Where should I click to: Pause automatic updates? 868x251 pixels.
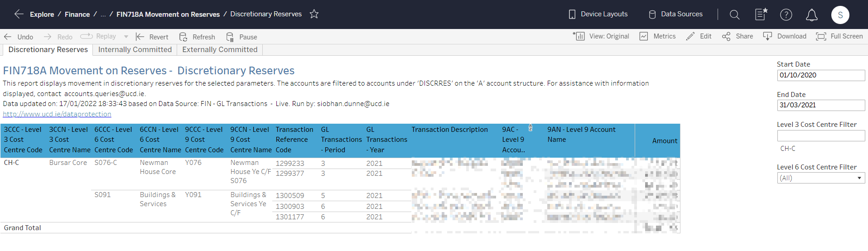point(241,37)
